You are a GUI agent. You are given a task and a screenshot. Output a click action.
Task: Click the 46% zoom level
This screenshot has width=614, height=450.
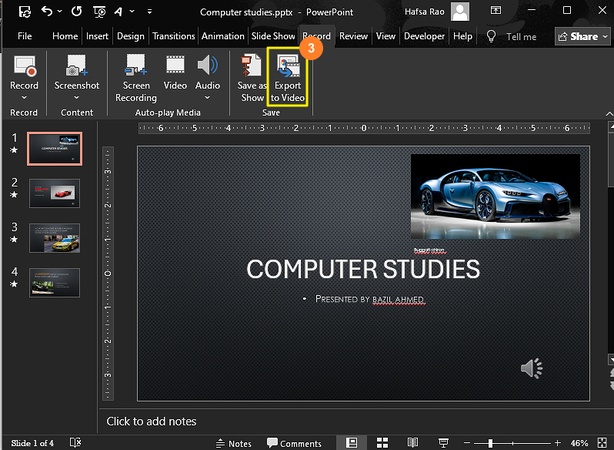[579, 443]
